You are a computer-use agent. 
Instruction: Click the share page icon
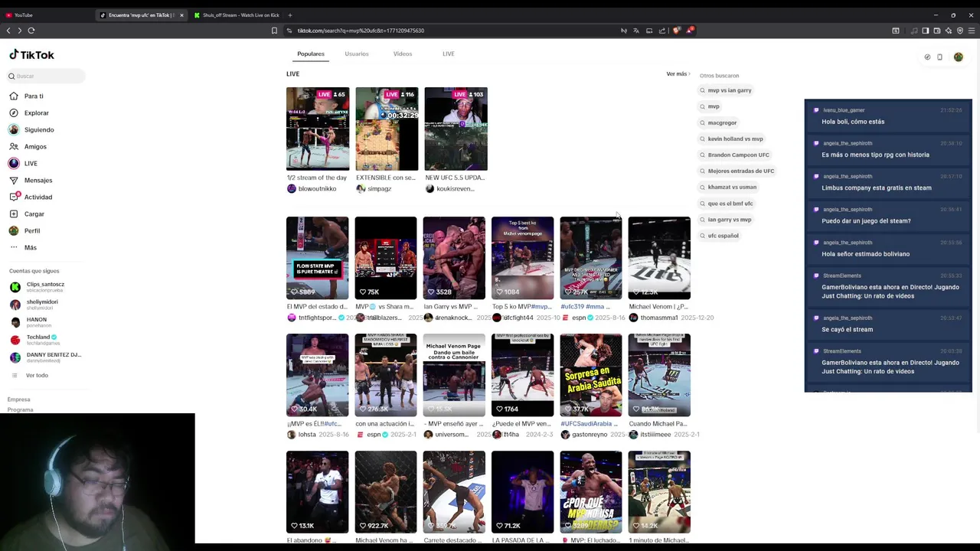click(662, 31)
